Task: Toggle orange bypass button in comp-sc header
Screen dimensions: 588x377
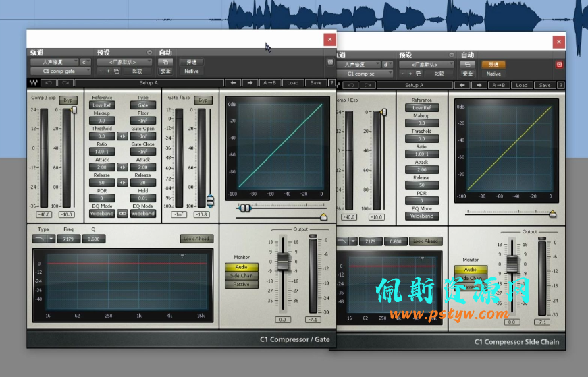Action: [x=493, y=65]
